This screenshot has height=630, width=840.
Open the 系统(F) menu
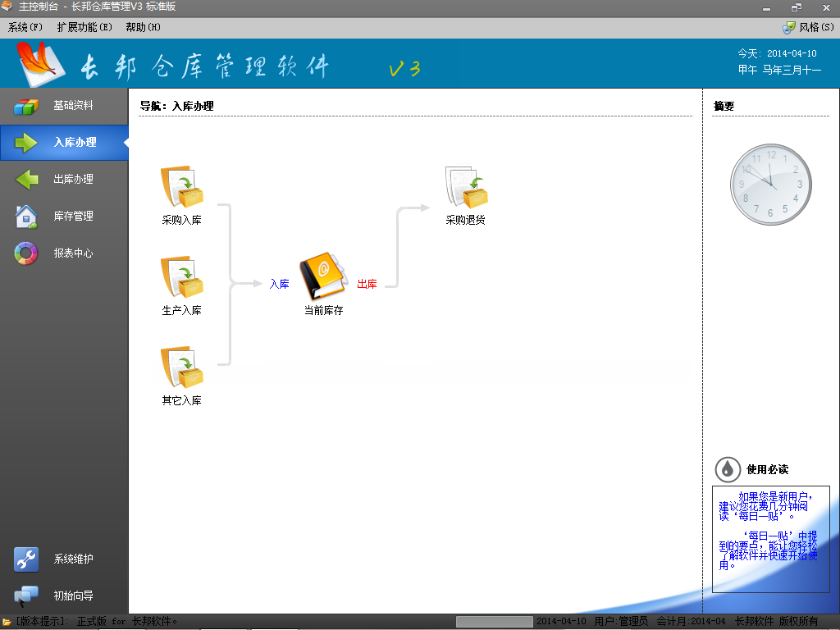coord(25,27)
